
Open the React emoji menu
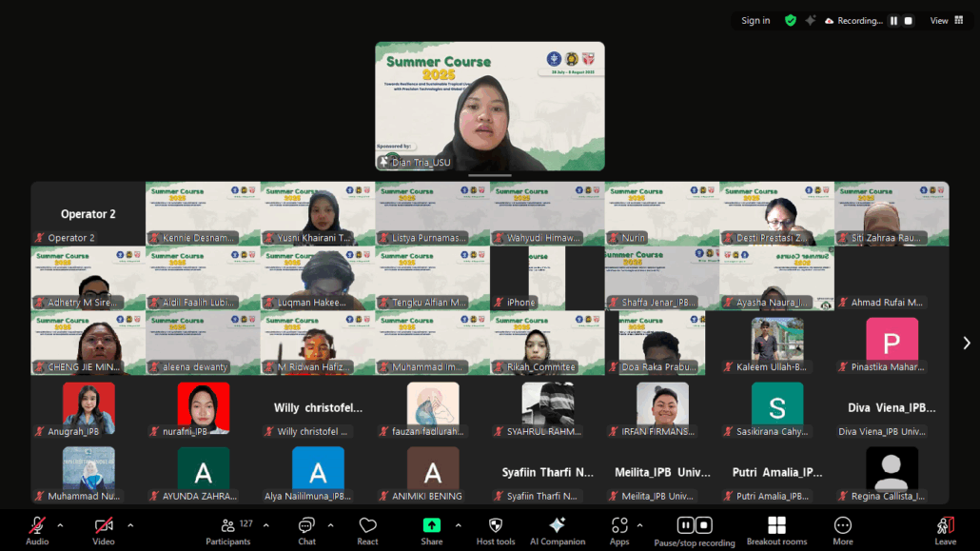point(368,526)
